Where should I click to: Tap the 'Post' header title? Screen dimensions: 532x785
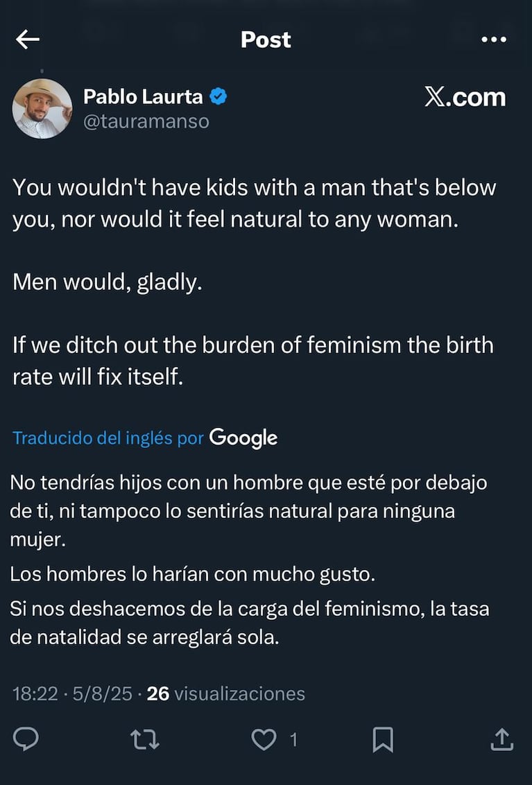click(266, 40)
